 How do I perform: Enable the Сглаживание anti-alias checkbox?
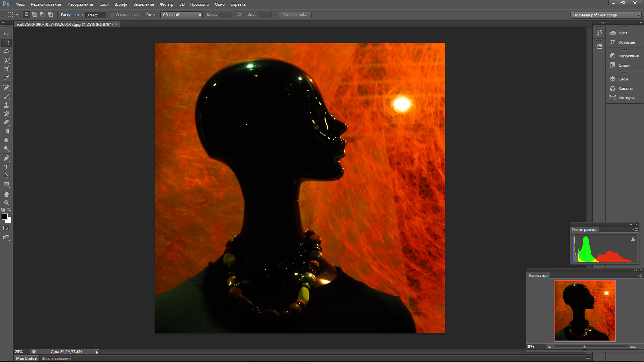[x=112, y=15]
